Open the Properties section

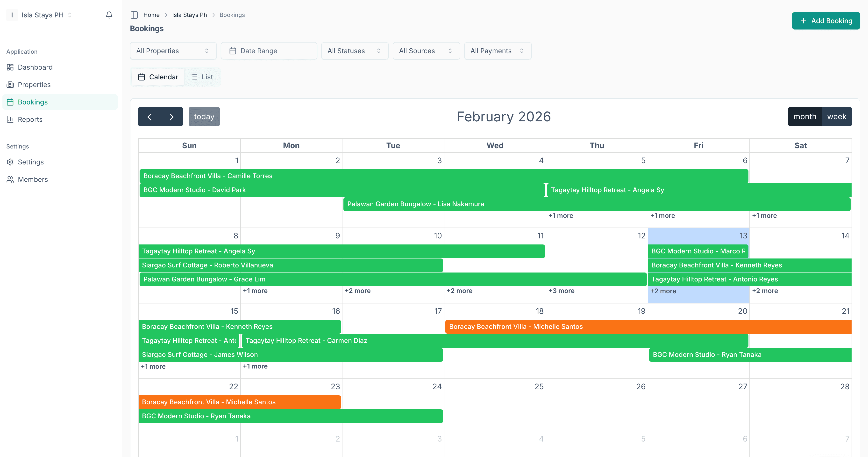[34, 84]
